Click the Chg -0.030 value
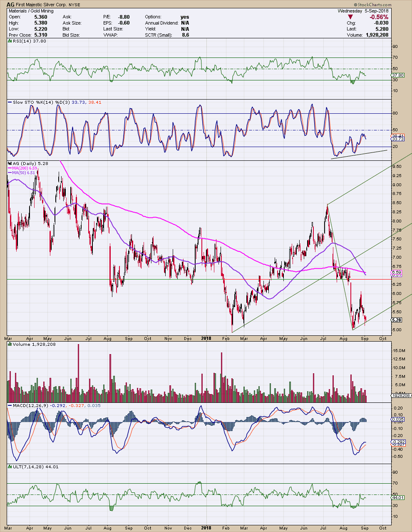412x532 pixels. 381,23
